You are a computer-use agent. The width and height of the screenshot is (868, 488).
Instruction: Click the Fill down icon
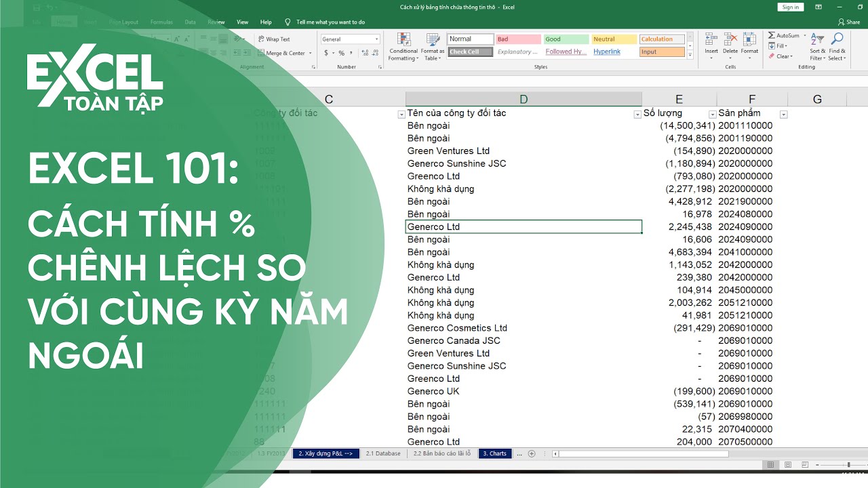point(772,46)
